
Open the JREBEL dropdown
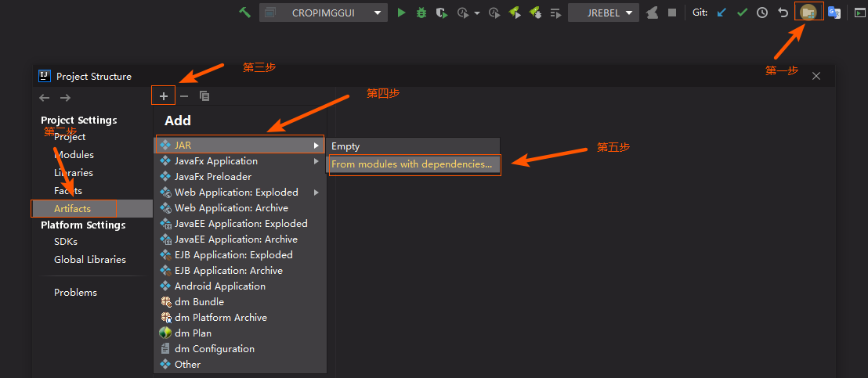[x=603, y=13]
